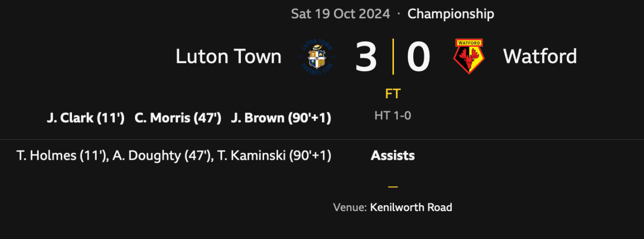
Task: Click the yellow FT full-time indicator
Action: [393, 94]
